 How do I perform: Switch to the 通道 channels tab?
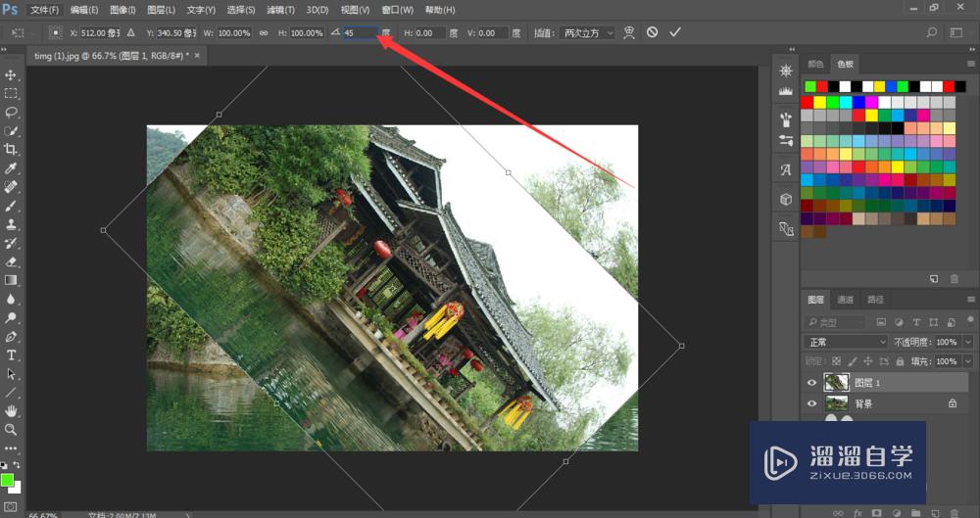pyautogui.click(x=845, y=300)
